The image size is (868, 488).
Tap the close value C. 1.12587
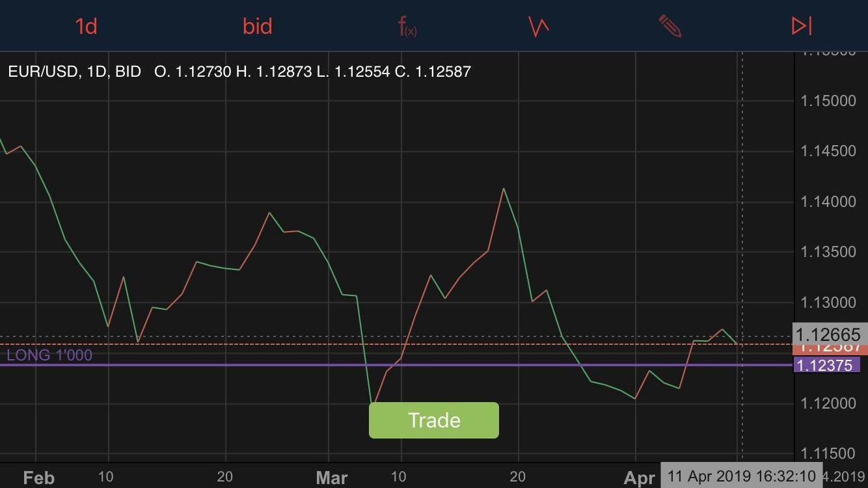(x=433, y=72)
